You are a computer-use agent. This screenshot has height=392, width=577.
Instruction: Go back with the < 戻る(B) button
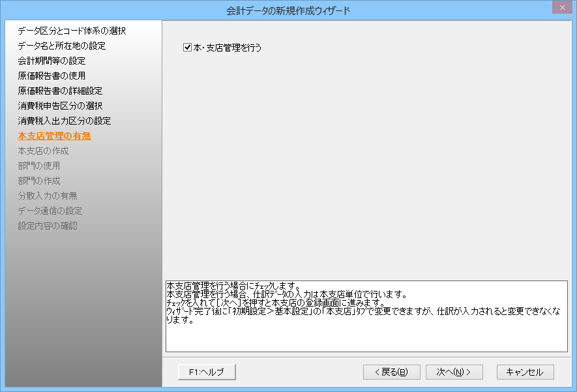tap(391, 372)
